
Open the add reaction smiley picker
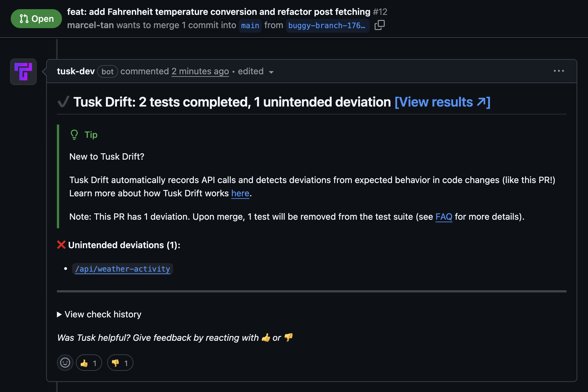point(65,363)
